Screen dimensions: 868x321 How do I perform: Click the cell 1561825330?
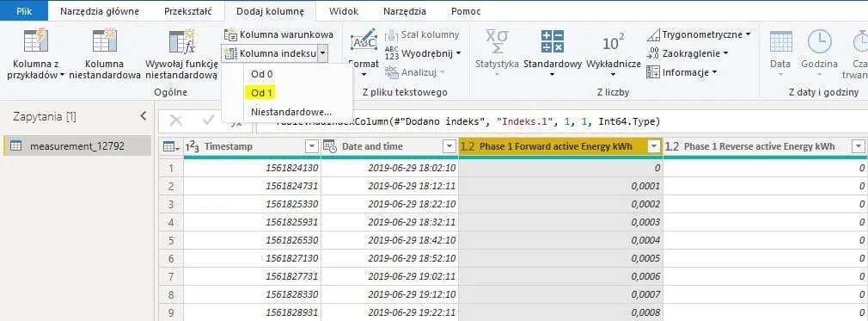tap(252, 204)
